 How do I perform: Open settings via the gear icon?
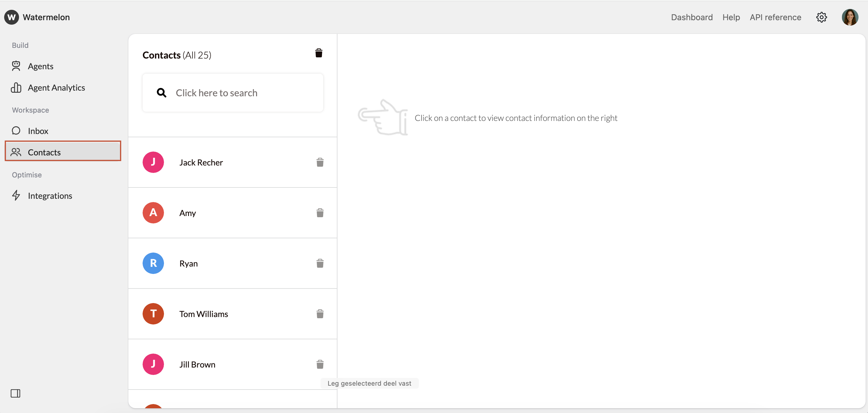click(x=821, y=17)
